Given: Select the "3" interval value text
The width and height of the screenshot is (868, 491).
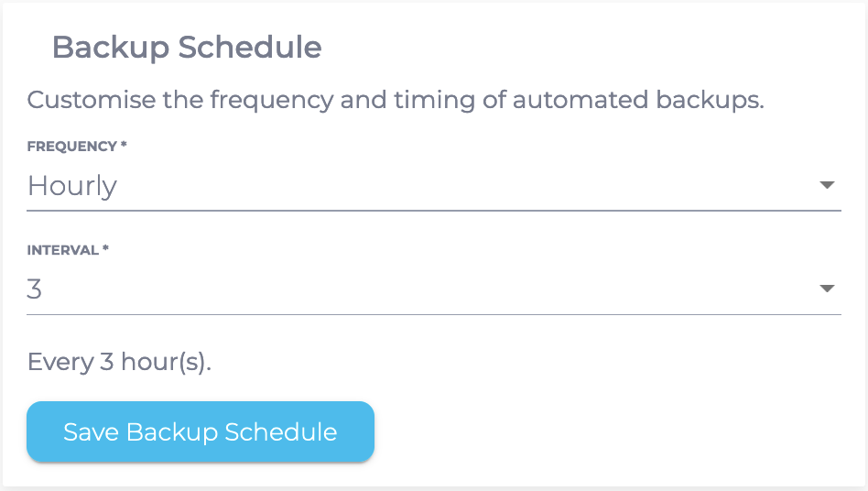Looking at the screenshot, I should click(35, 289).
